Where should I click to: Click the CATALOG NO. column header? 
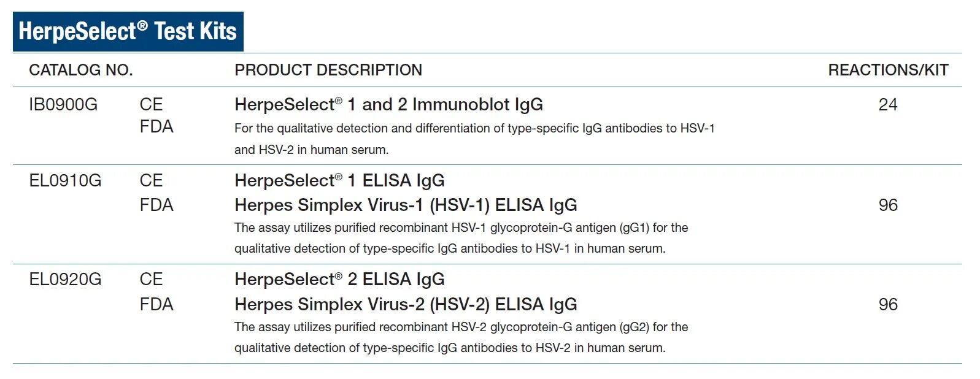pos(81,70)
